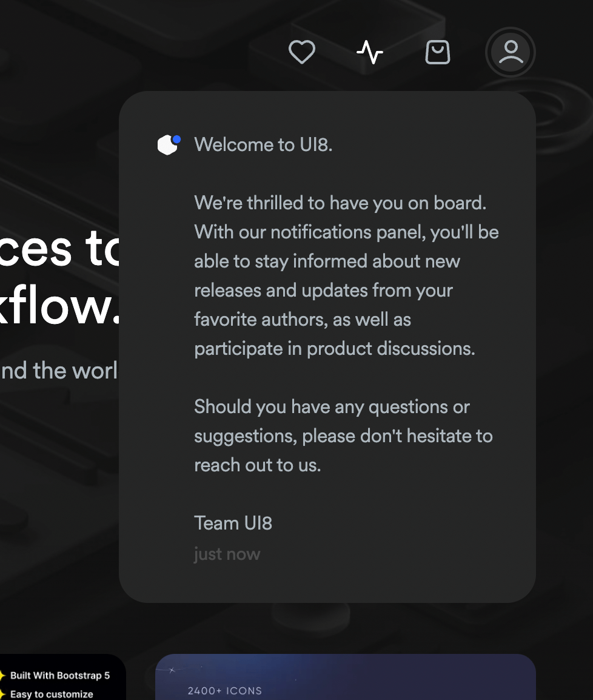The image size is (593, 700).
Task: Click the UI8 logo in the notification
Action: (167, 146)
